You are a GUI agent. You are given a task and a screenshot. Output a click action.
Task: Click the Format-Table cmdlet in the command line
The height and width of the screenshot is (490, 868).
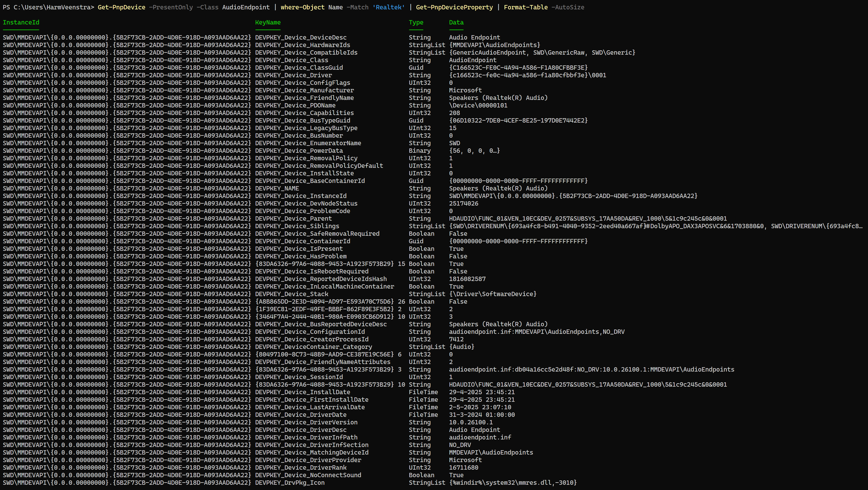coord(525,7)
